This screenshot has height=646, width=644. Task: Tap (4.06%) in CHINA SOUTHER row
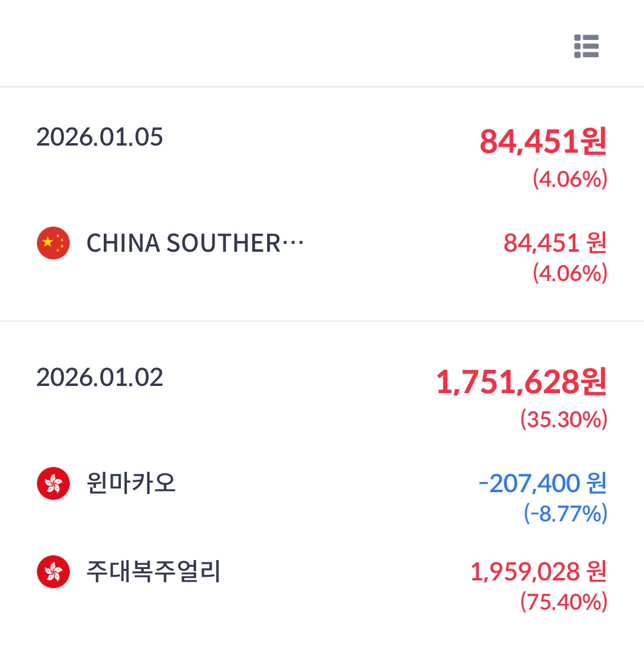(570, 273)
